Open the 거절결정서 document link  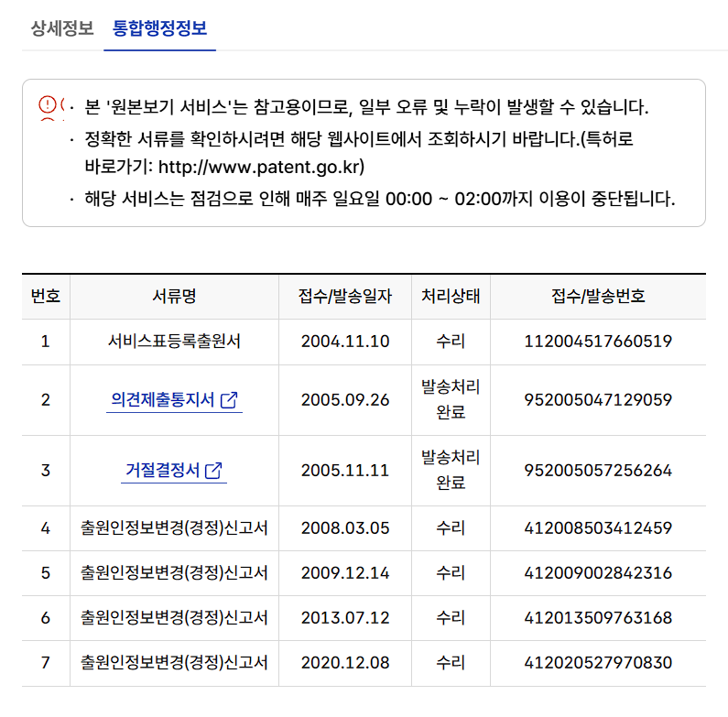point(162,471)
